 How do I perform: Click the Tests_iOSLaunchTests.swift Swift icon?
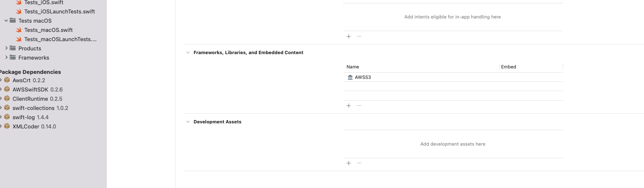tap(18, 11)
